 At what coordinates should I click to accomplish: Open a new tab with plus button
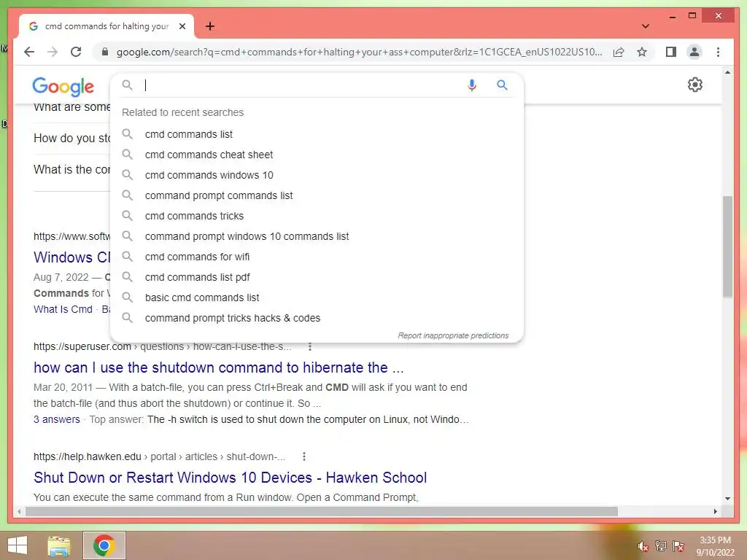coord(209,26)
